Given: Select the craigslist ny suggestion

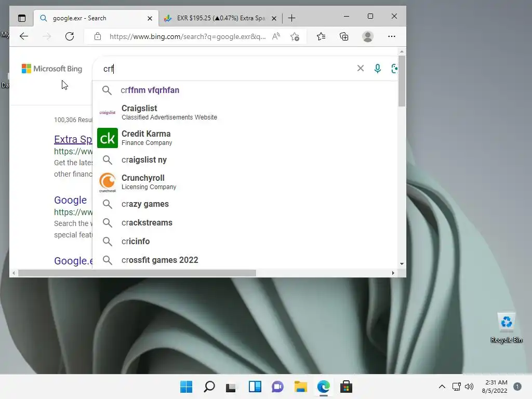Looking at the screenshot, I should 245,160.
